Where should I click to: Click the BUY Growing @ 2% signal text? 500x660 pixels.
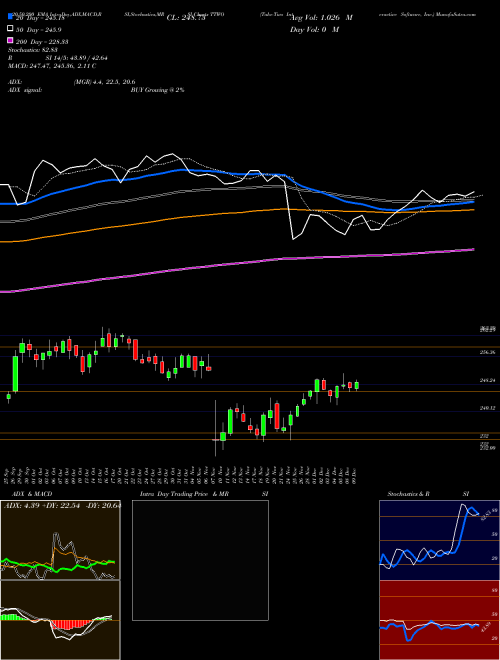157,90
